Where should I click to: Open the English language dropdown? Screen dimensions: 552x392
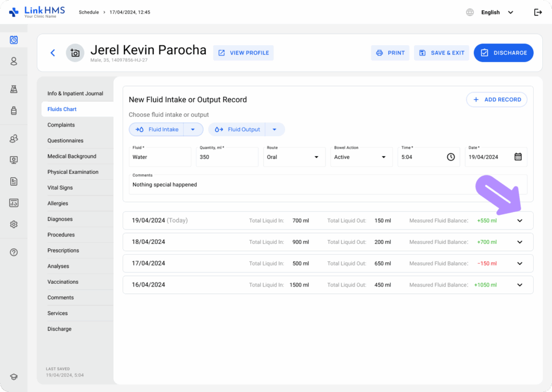(496, 12)
